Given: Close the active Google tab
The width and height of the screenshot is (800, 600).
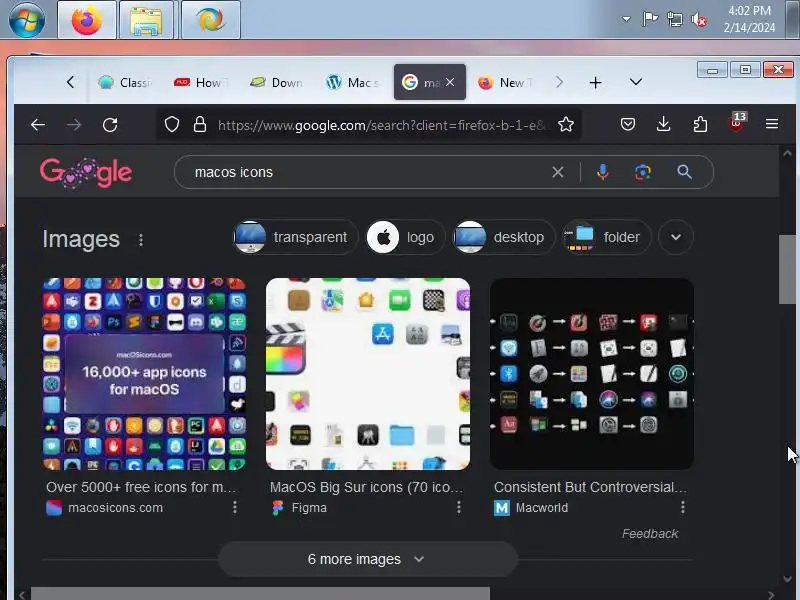Looking at the screenshot, I should tap(449, 82).
